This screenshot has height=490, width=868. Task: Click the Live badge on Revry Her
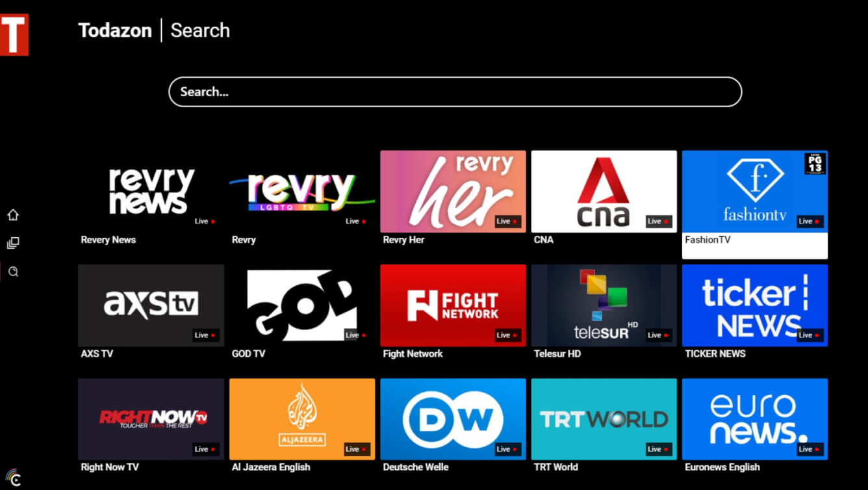click(x=508, y=222)
